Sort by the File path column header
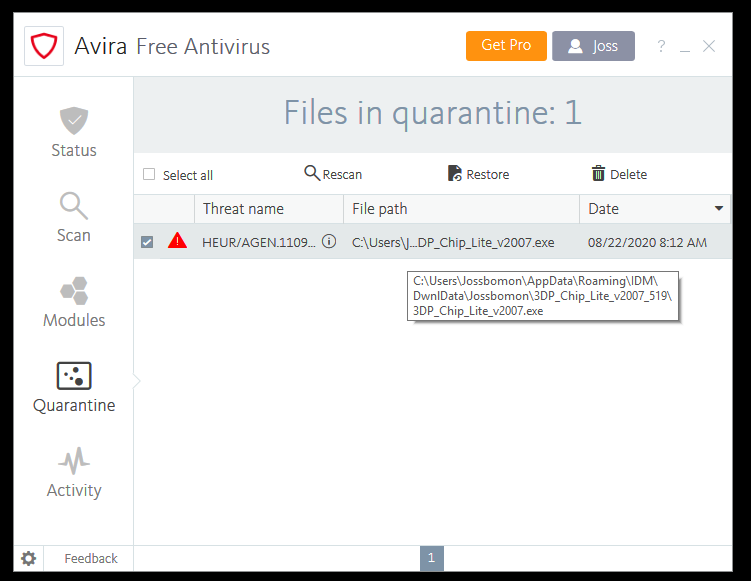Viewport: 751px width, 581px height. pos(462,209)
